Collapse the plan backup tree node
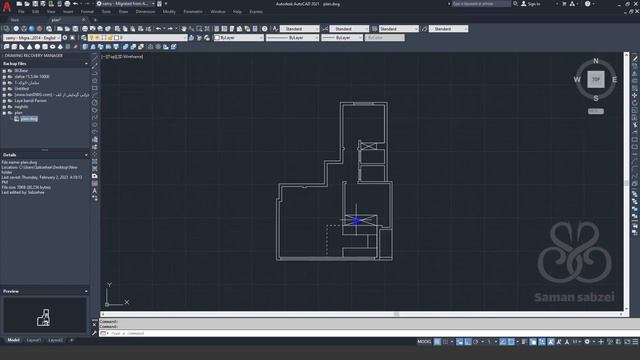The image size is (640, 360). pyautogui.click(x=4, y=113)
